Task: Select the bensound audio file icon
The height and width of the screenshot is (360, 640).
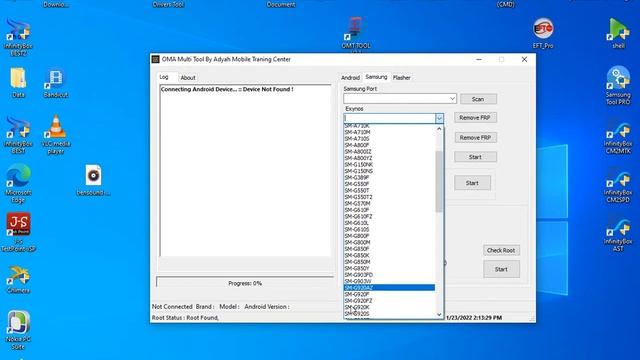Action: [93, 180]
